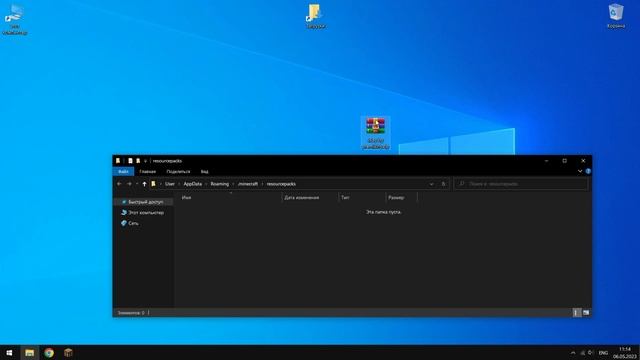
Task: Minimize the resourcepacks Explorer window
Action: 547,161
